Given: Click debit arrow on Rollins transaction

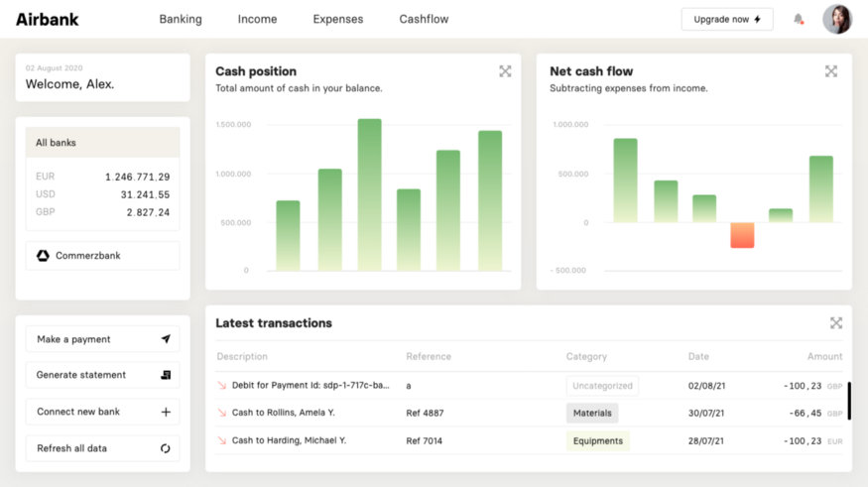Looking at the screenshot, I should click(x=222, y=413).
